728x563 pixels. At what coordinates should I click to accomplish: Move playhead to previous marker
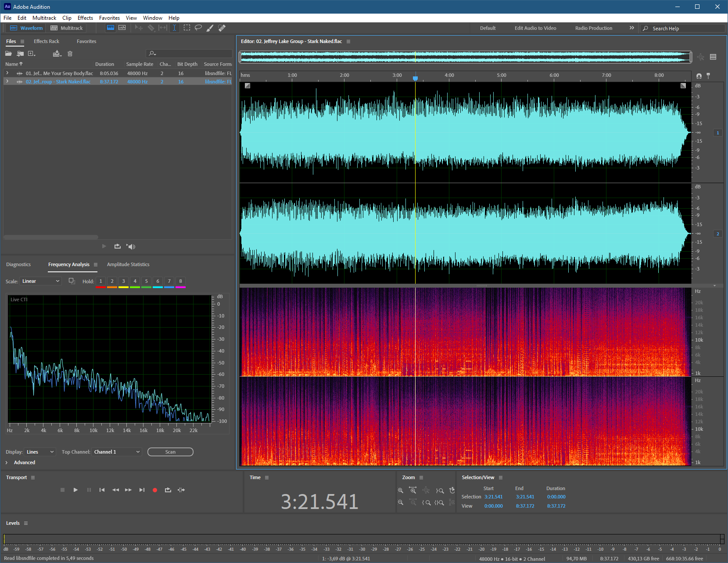tap(102, 490)
